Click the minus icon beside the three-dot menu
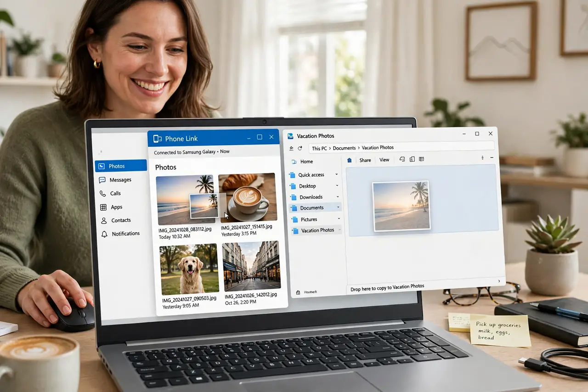 [492, 158]
